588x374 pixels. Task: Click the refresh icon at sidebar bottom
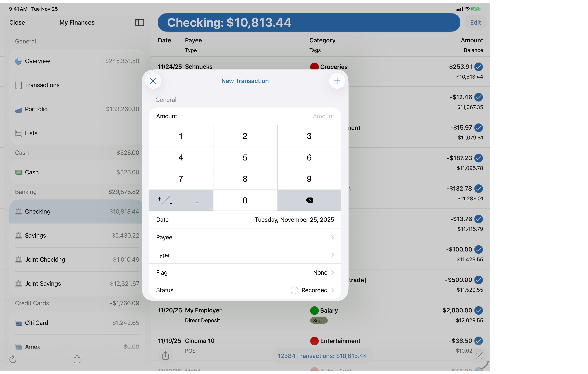13,359
